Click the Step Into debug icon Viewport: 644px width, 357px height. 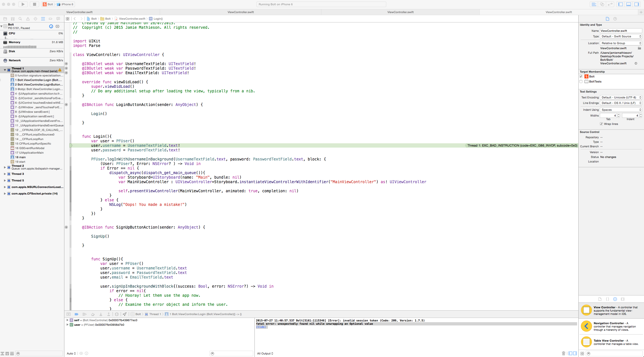click(x=101, y=314)
